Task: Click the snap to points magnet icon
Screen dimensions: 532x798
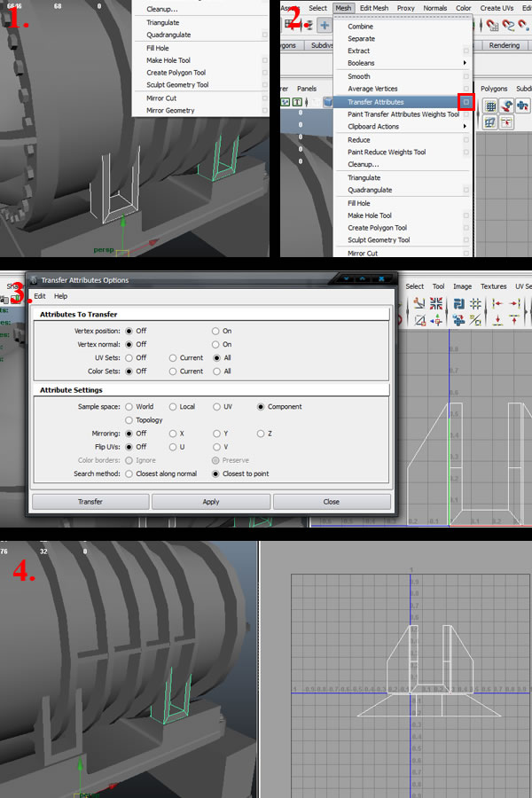Action: pos(523,25)
